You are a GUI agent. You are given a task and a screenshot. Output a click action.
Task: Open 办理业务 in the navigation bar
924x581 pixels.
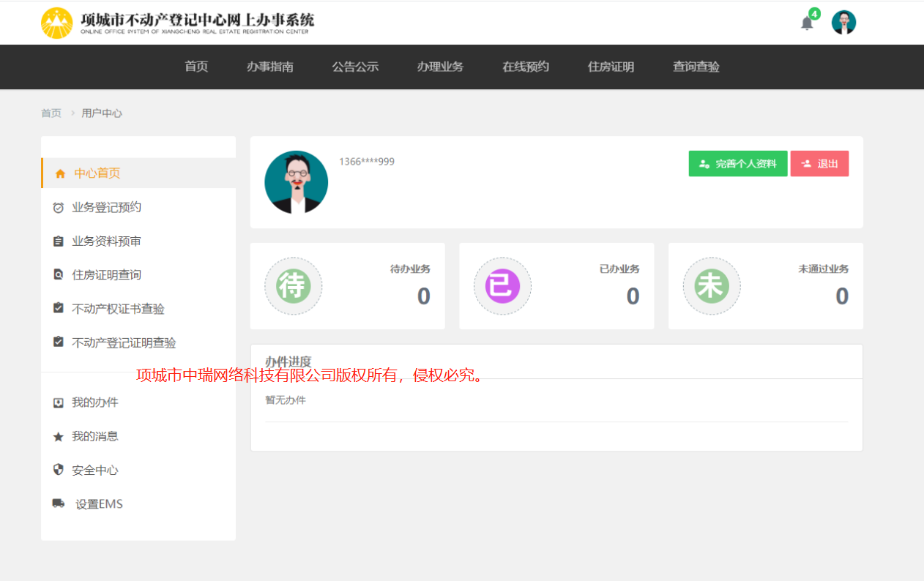point(440,67)
